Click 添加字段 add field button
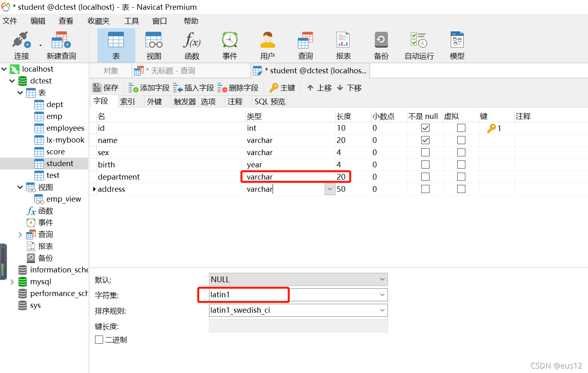The image size is (588, 373). click(x=149, y=88)
